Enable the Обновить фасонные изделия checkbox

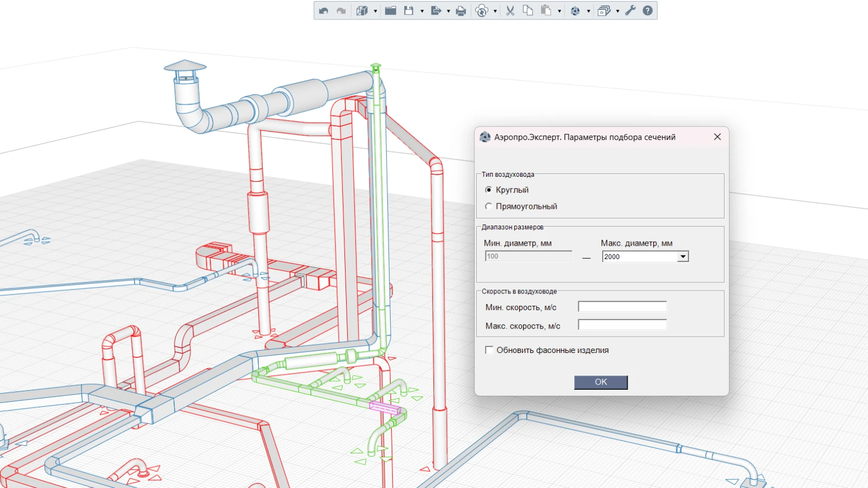pyautogui.click(x=489, y=350)
